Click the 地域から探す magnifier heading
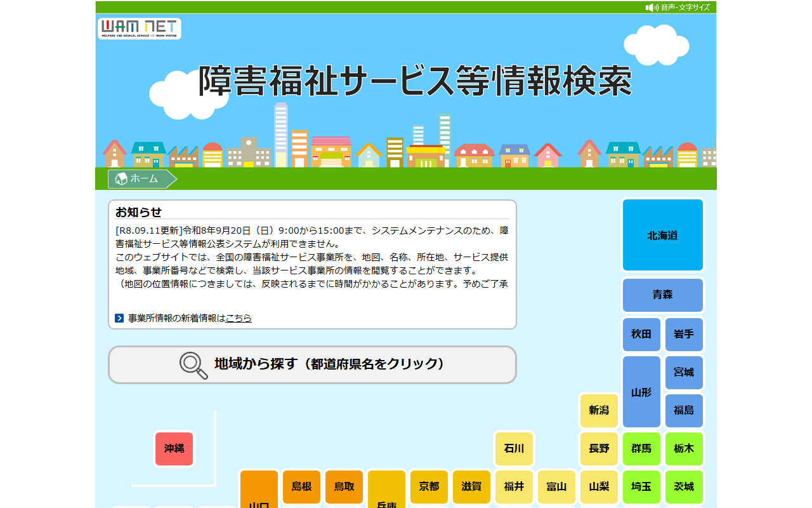This screenshot has width=812, height=508. 312,364
